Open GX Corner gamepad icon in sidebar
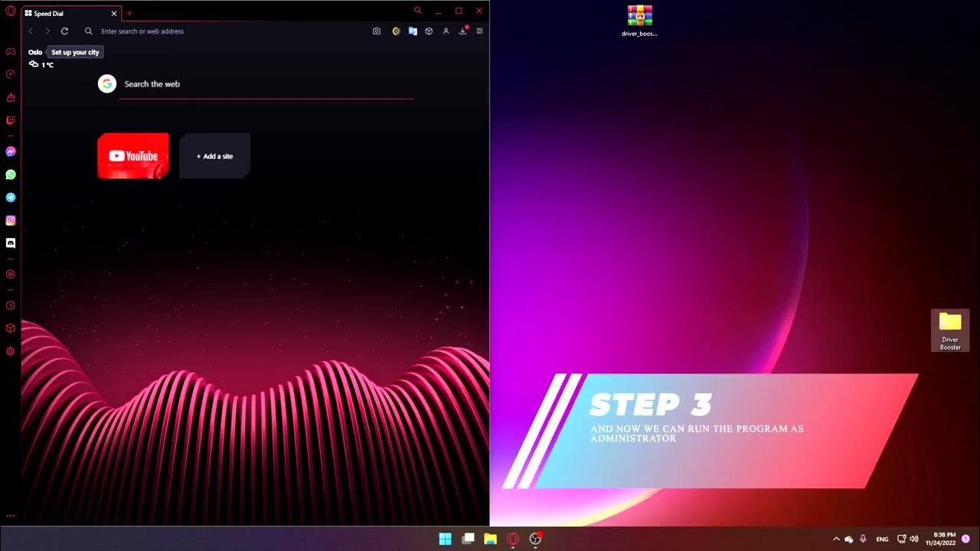 click(x=11, y=51)
